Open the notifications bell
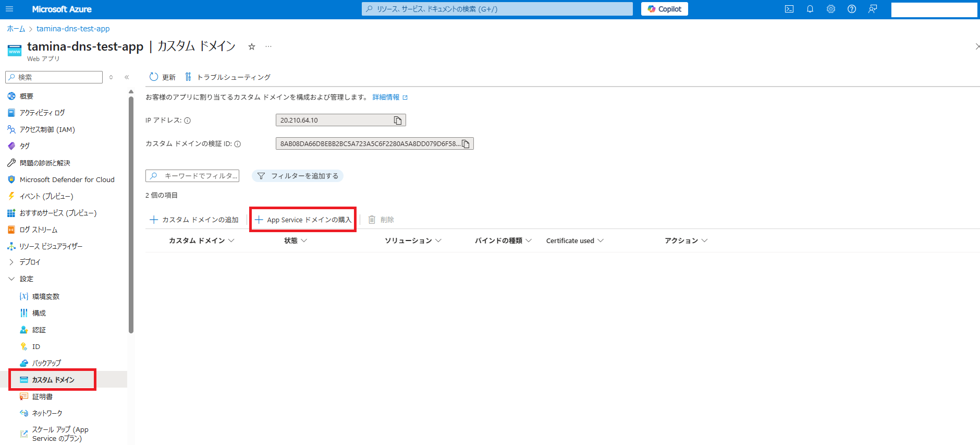Viewport: 980px width, 445px height. [810, 9]
